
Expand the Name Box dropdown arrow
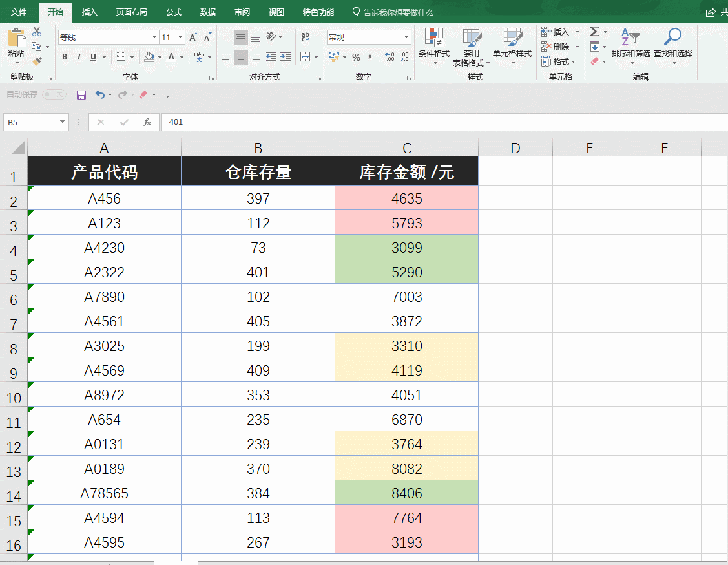coord(63,122)
